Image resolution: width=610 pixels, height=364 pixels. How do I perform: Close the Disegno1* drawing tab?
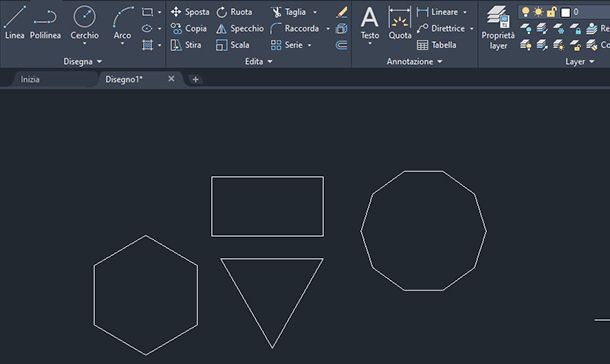171,79
